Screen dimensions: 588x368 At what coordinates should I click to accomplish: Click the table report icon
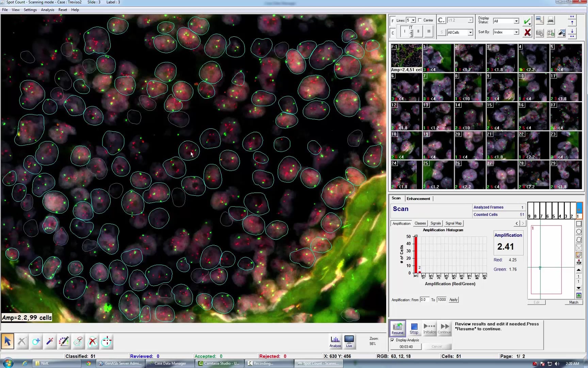tap(551, 33)
